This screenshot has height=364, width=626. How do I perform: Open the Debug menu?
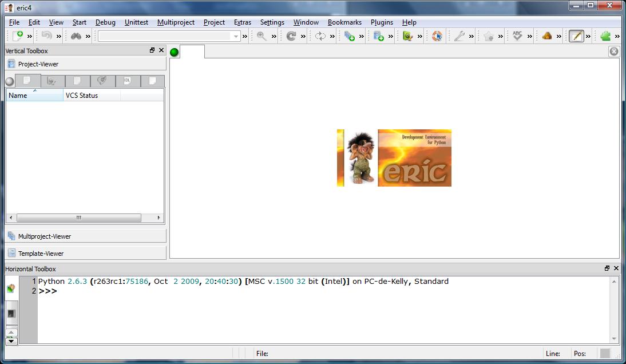tap(105, 22)
